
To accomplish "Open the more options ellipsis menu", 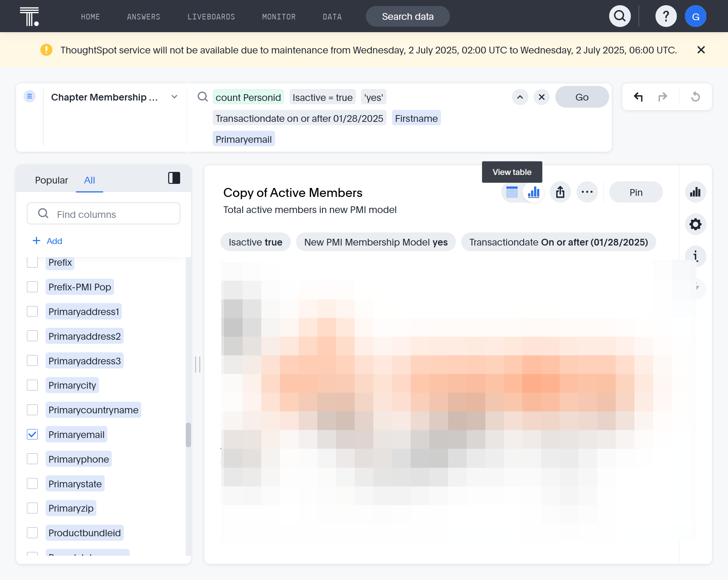I will coord(587,192).
